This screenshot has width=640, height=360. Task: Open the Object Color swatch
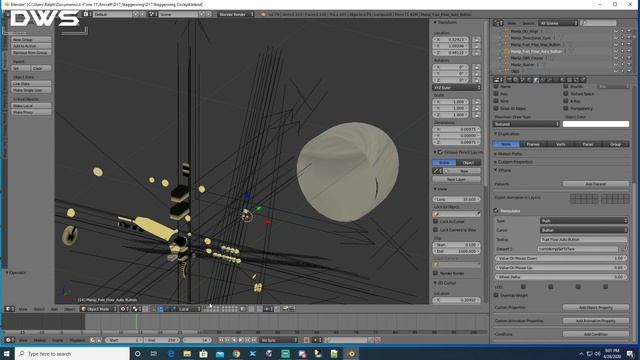coord(596,124)
